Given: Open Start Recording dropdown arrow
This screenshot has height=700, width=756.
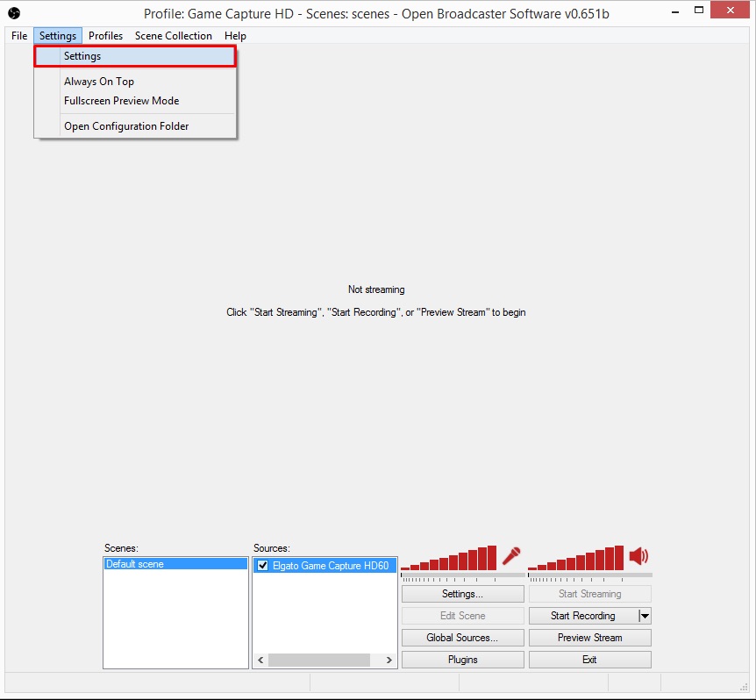Looking at the screenshot, I should point(645,616).
